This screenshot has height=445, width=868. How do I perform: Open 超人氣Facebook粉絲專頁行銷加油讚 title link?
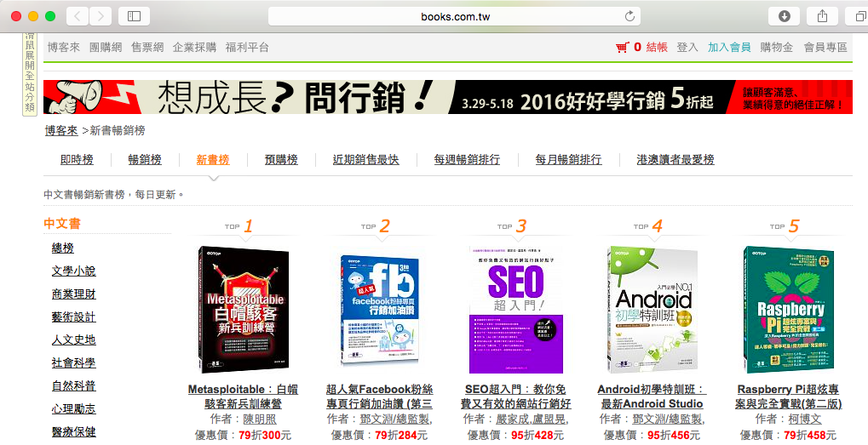point(380,397)
